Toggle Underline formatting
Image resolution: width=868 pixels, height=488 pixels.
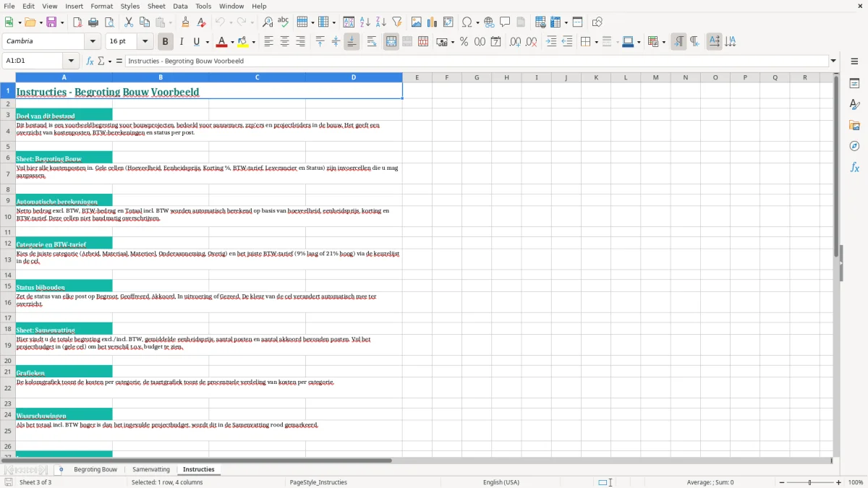197,42
